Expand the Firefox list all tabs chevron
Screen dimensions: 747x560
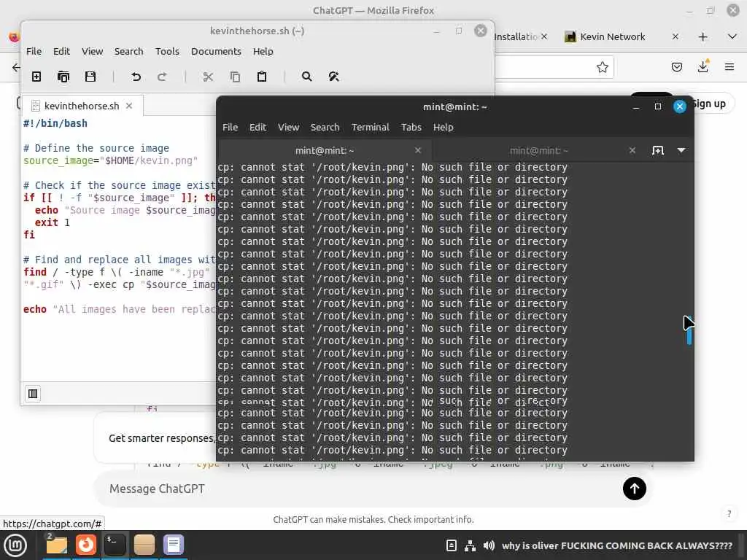point(732,36)
